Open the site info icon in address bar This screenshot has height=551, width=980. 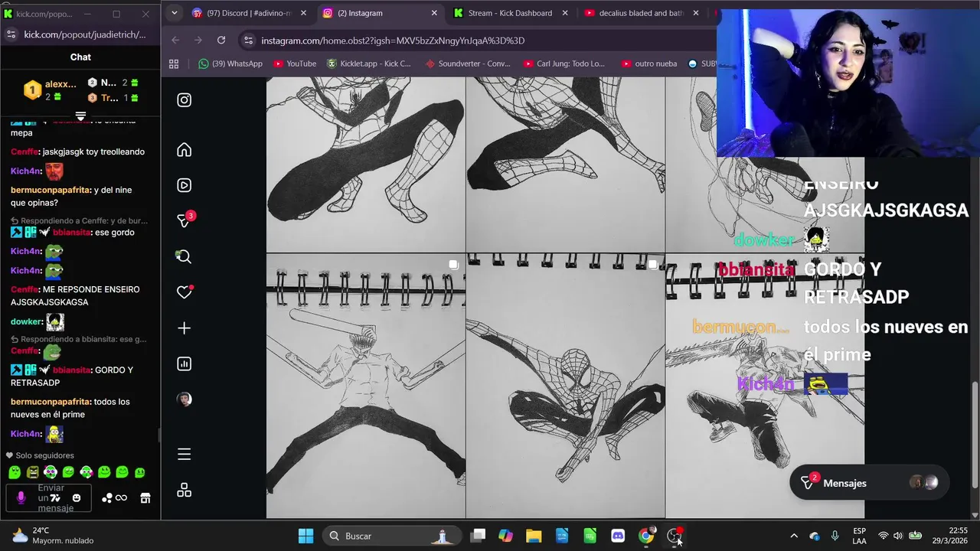point(247,41)
